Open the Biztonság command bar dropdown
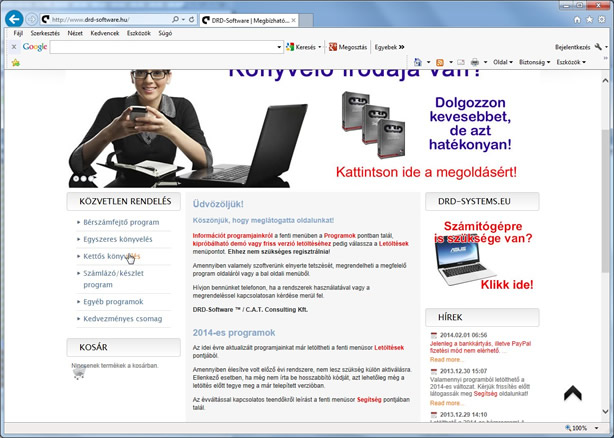The height and width of the screenshot is (438, 614). (534, 62)
